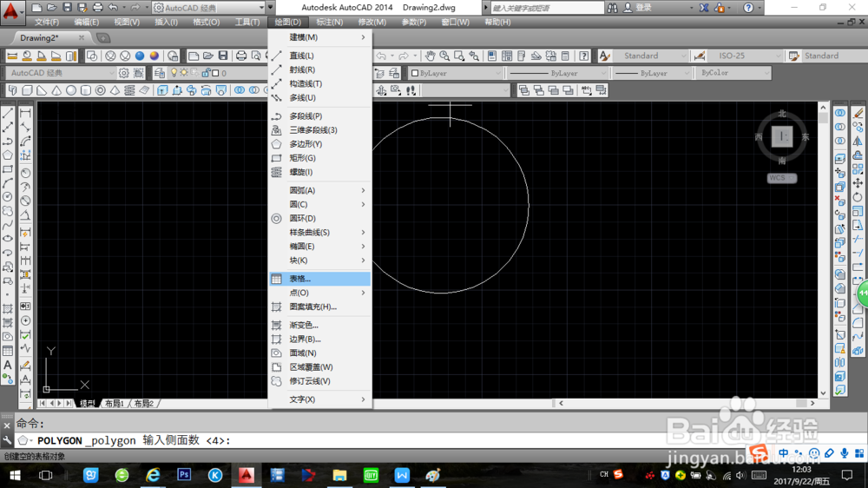
Task: Open Windows Start button
Action: (x=15, y=475)
